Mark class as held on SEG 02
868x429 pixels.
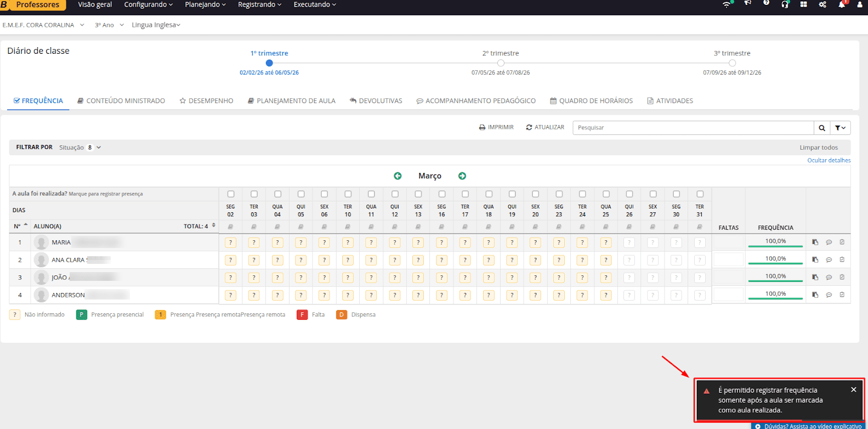(231, 194)
